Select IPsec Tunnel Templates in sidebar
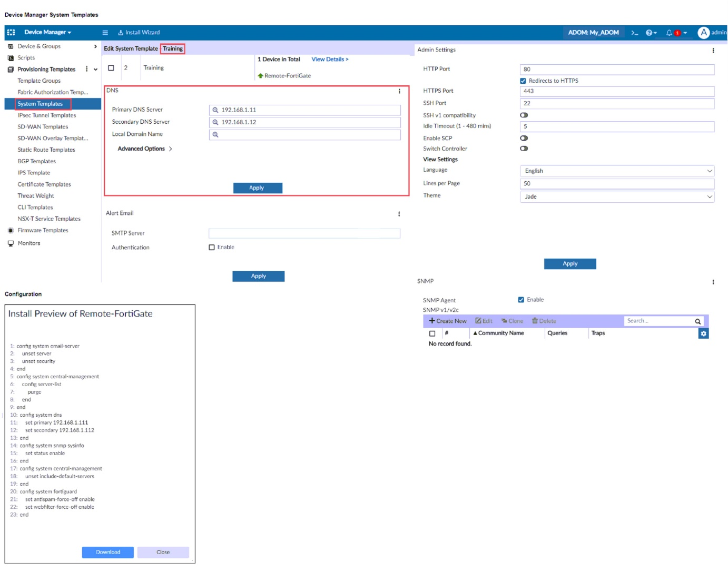This screenshot has height=571, width=728. pos(47,115)
